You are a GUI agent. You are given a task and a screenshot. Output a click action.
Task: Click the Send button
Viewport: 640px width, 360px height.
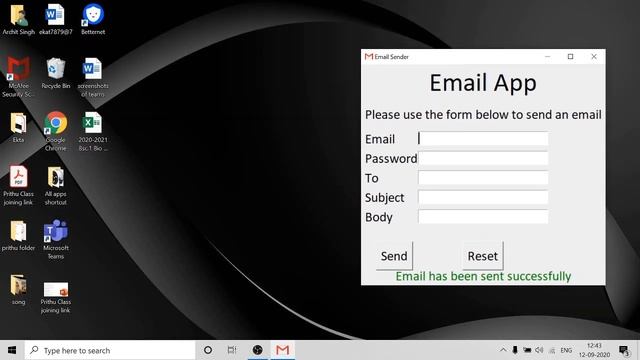pos(394,256)
